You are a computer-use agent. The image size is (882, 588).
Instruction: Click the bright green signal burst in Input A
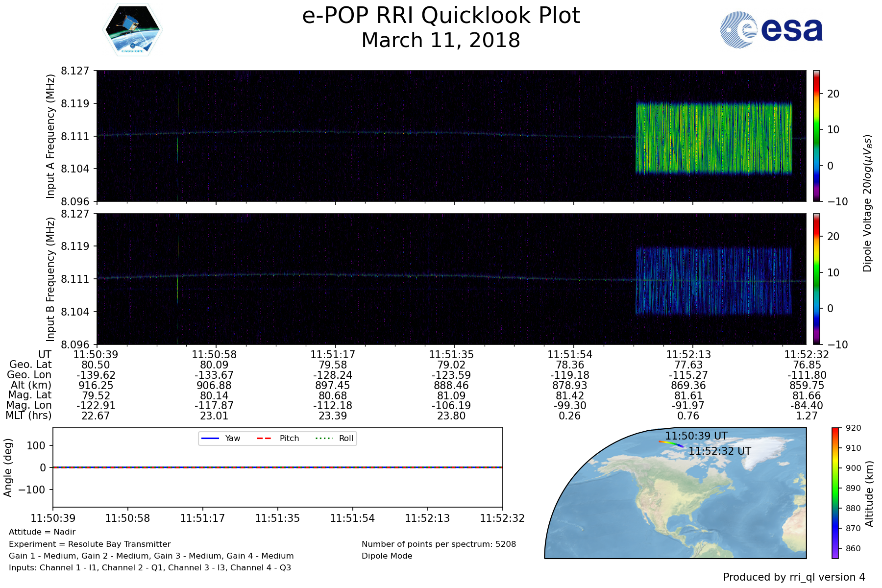click(x=713, y=138)
